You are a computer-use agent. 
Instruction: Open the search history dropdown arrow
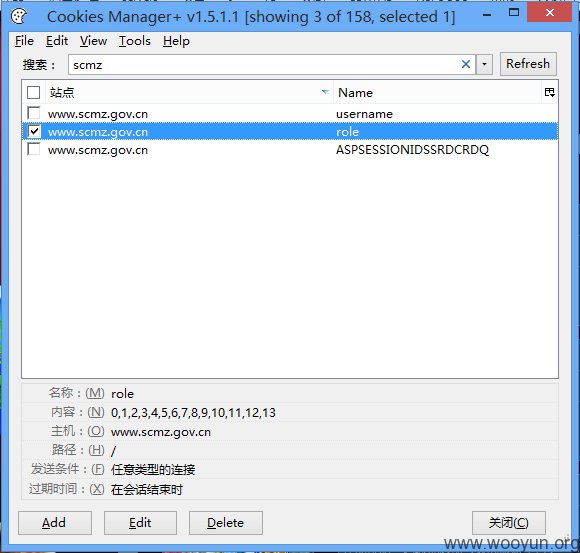484,64
